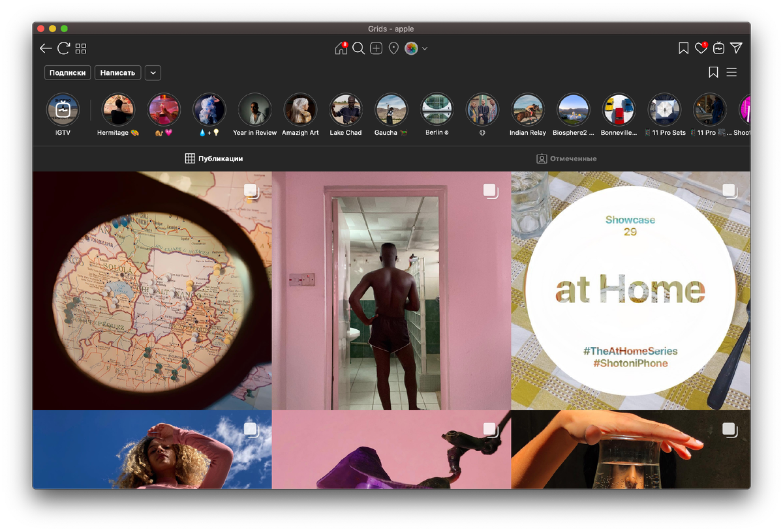783x532 pixels.
Task: Click carousel icon on map post
Action: [x=252, y=191]
